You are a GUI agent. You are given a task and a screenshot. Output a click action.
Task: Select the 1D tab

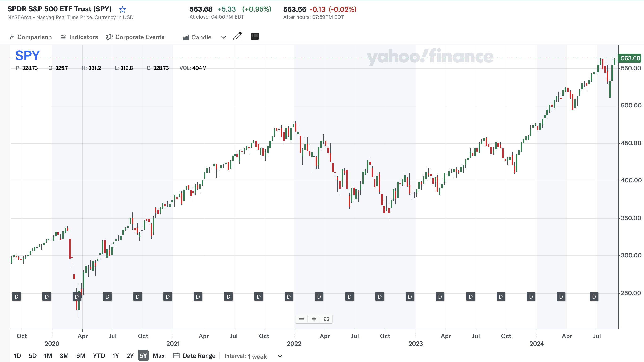coord(17,355)
